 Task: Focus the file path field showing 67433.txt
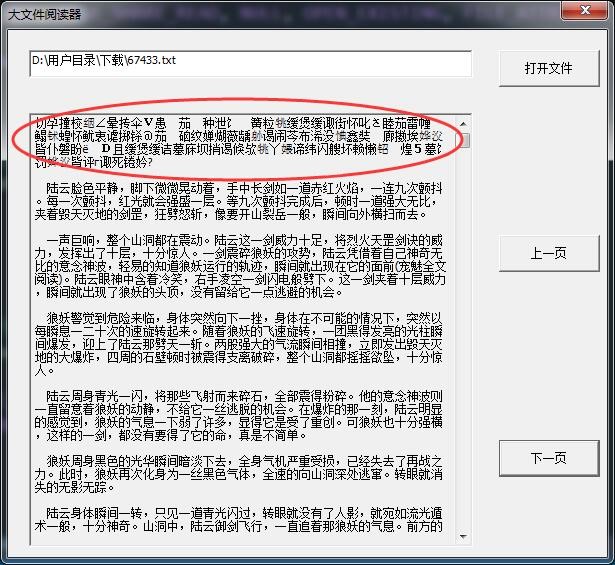coord(251,64)
